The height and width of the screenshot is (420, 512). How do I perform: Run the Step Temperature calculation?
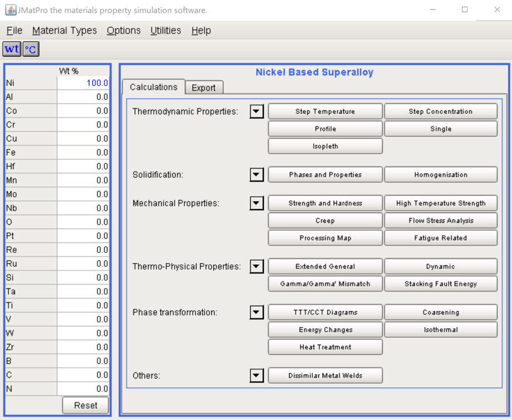[x=325, y=111]
